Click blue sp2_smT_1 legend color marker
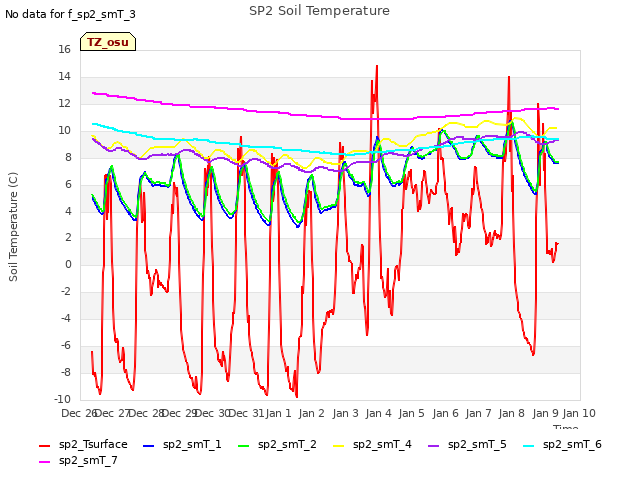640x480 pixels. (149, 446)
